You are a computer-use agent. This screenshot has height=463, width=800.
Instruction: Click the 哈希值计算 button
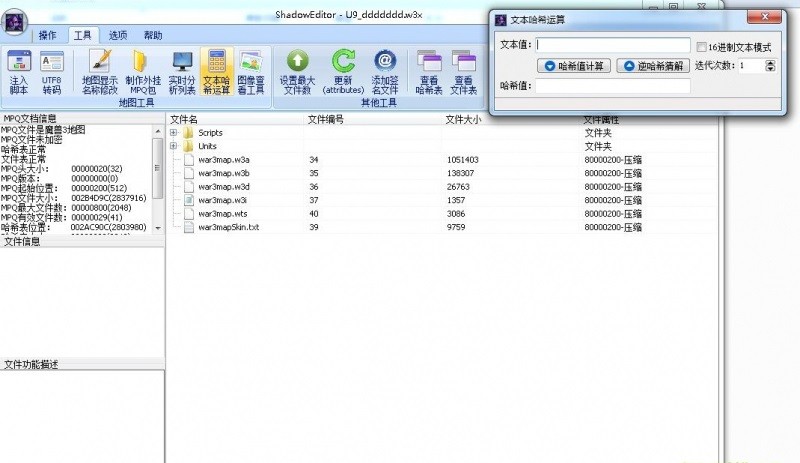tap(574, 66)
